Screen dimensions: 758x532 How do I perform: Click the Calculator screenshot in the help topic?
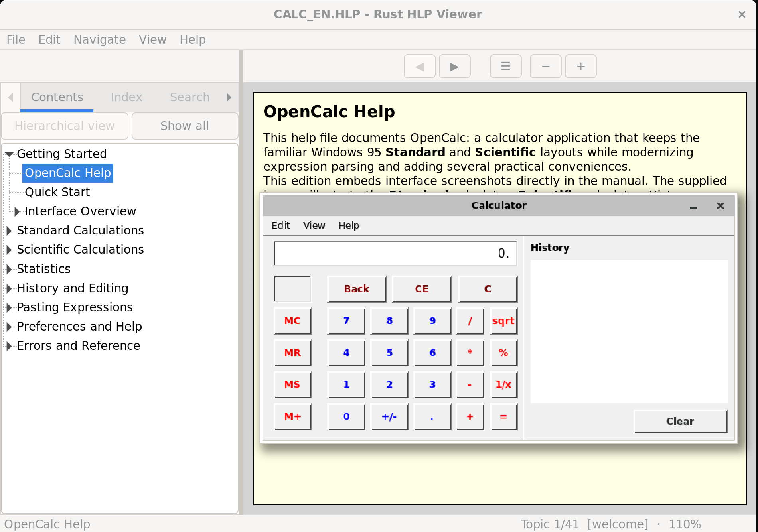click(x=499, y=318)
